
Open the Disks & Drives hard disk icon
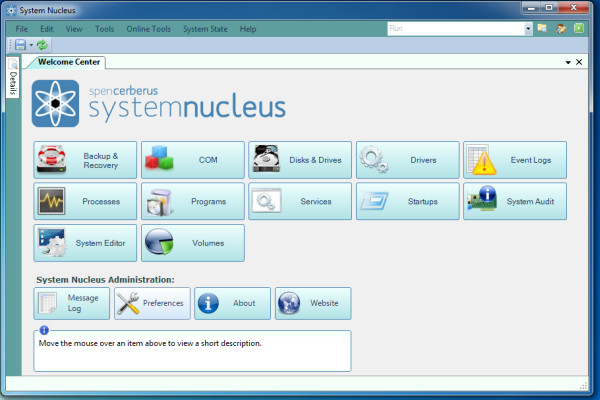pyautogui.click(x=266, y=158)
